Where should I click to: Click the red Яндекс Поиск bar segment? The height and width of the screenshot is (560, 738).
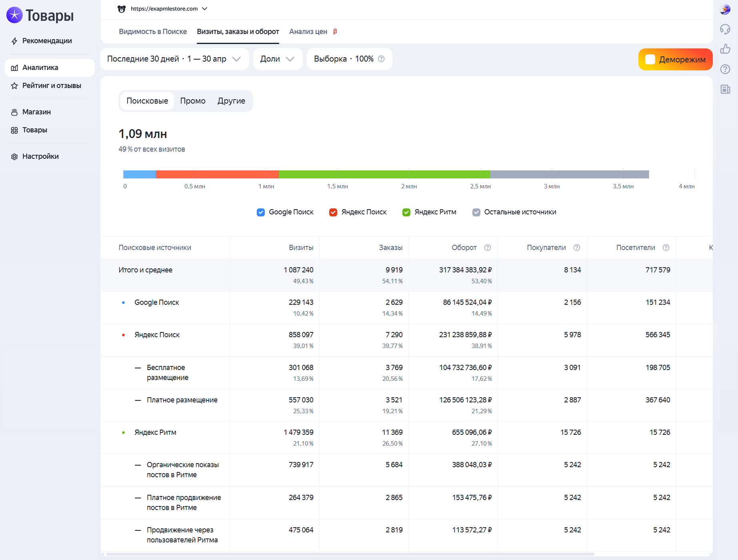[217, 174]
